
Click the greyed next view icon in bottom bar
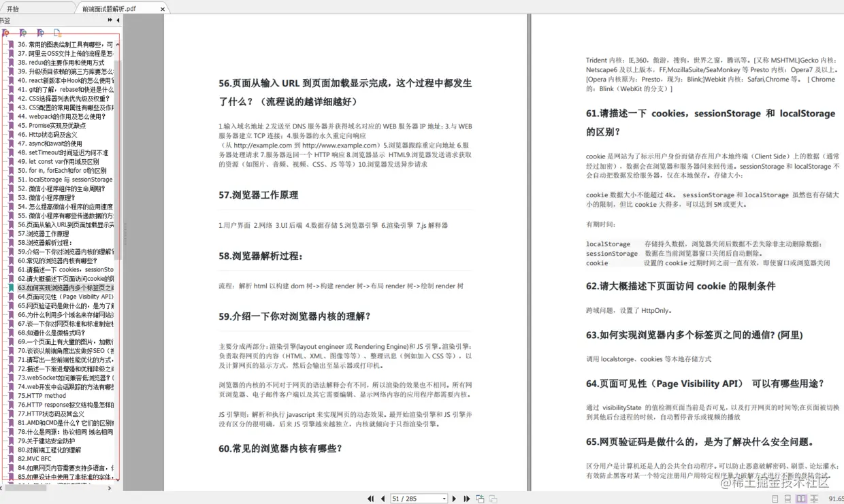(493, 499)
